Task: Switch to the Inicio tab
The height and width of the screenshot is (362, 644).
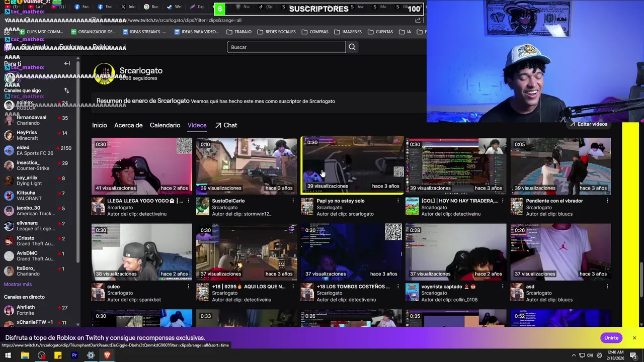Action: click(x=100, y=125)
